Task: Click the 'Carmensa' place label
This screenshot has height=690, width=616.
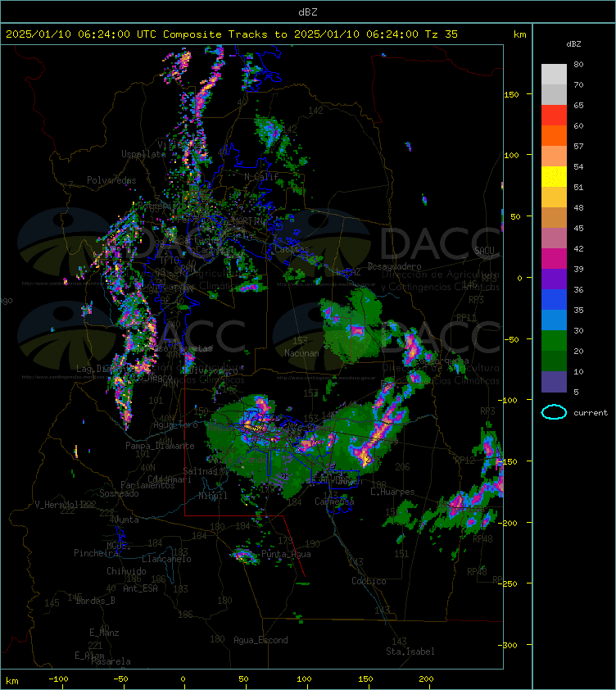Action: coord(334,502)
